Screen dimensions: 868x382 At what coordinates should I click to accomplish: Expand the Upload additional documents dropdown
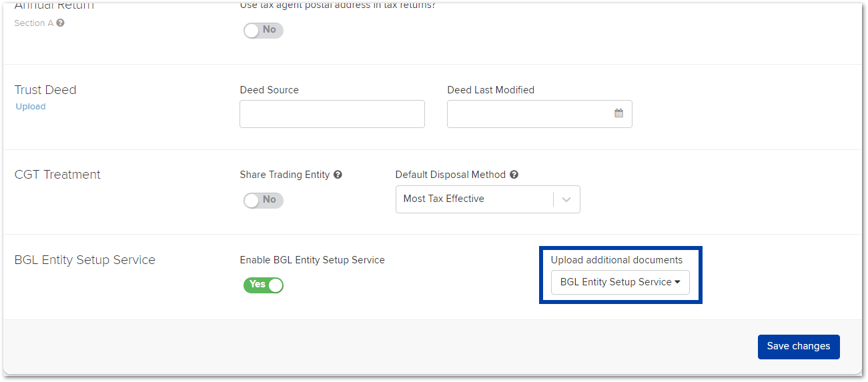coord(620,283)
